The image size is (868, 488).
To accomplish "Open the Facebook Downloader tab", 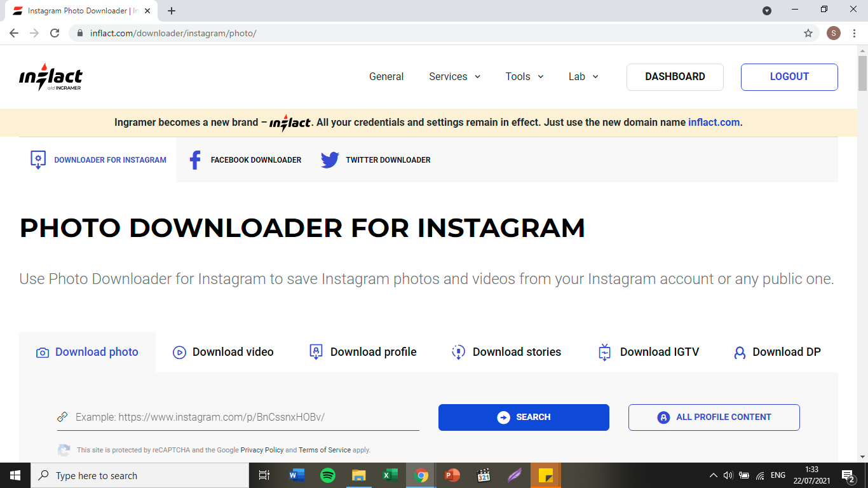I will (245, 160).
